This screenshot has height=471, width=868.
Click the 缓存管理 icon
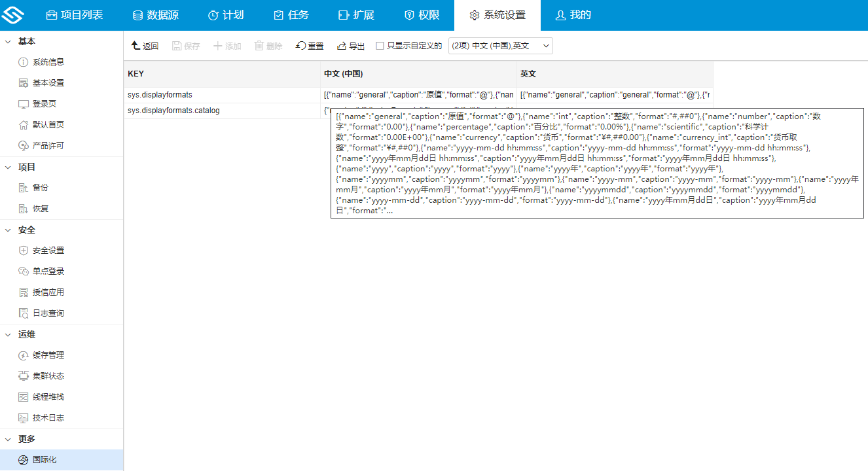tap(24, 355)
